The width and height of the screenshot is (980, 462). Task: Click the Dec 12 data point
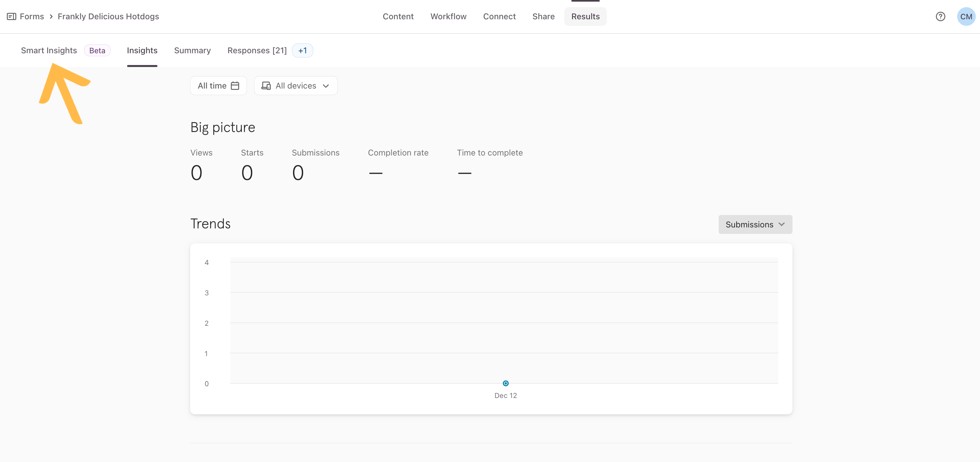[506, 383]
